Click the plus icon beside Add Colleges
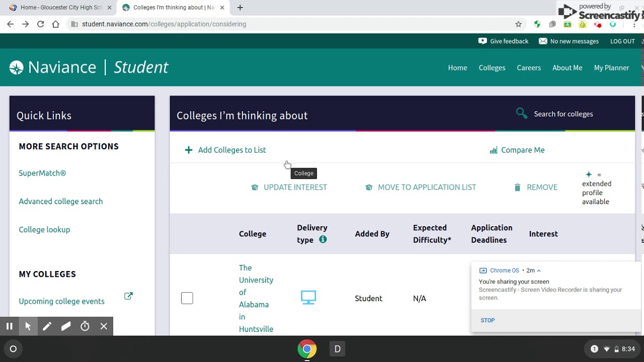Screen dimensions: 644x362 click(189, 150)
